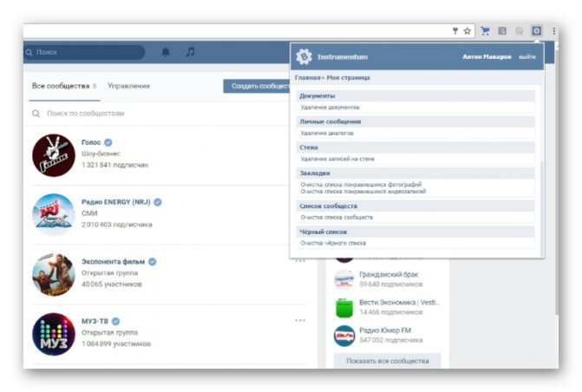The height and width of the screenshot is (392, 582).
Task: Open the browser three-dot menu
Action: (553, 31)
